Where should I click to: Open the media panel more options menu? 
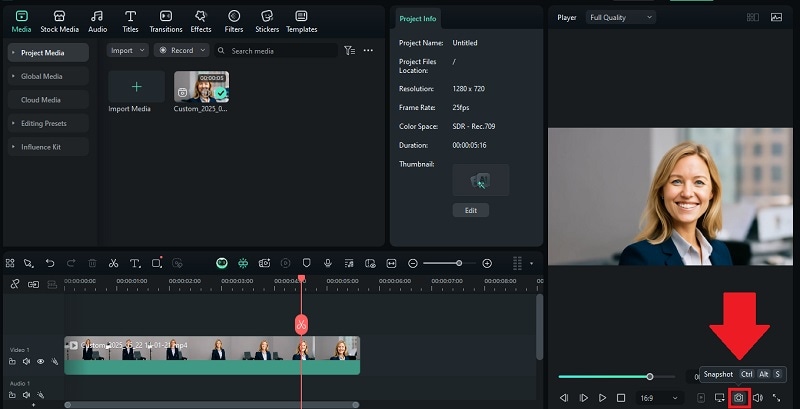(x=368, y=50)
